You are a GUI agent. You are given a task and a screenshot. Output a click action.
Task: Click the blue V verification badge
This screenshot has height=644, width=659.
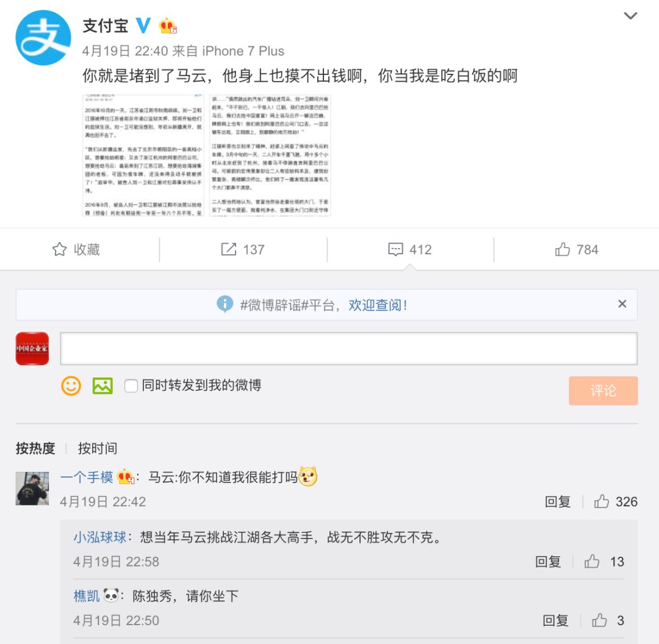point(143,26)
